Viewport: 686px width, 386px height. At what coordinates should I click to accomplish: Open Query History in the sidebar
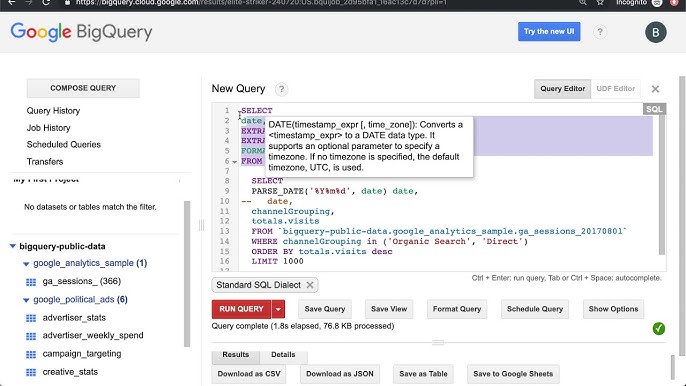53,111
